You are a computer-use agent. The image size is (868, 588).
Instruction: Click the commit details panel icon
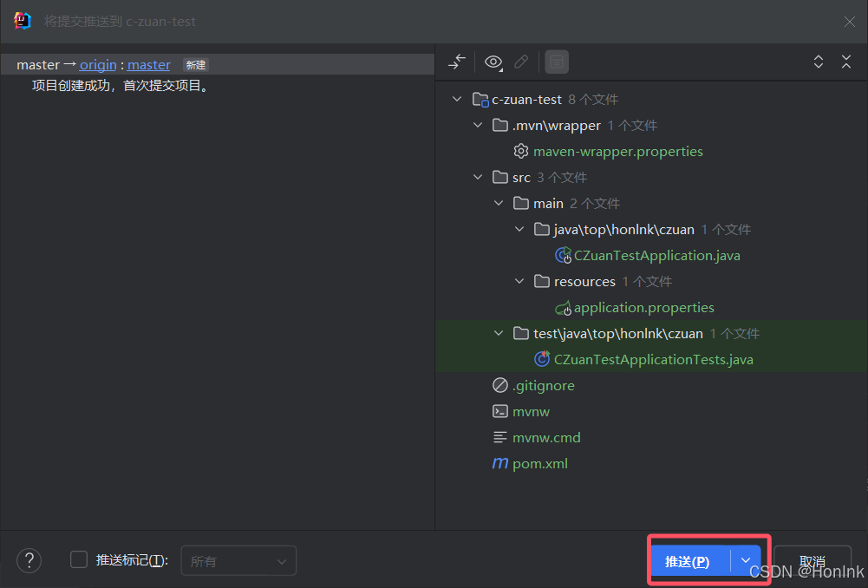pyautogui.click(x=557, y=62)
